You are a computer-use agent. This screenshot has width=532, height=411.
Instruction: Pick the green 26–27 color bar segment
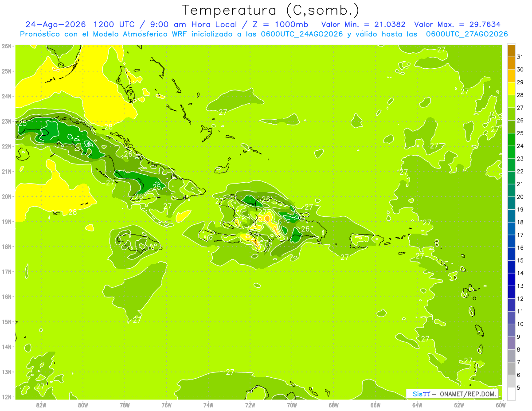coord(511,114)
